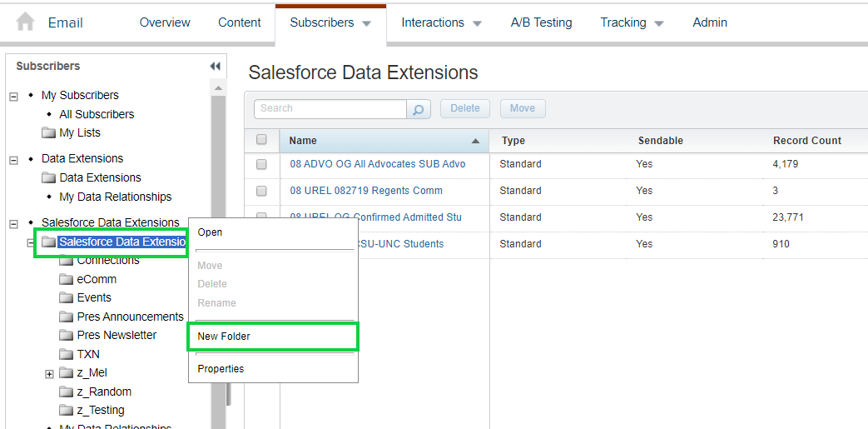The image size is (868, 429).
Task: Select the Pres Announcements folder icon
Action: (67, 317)
